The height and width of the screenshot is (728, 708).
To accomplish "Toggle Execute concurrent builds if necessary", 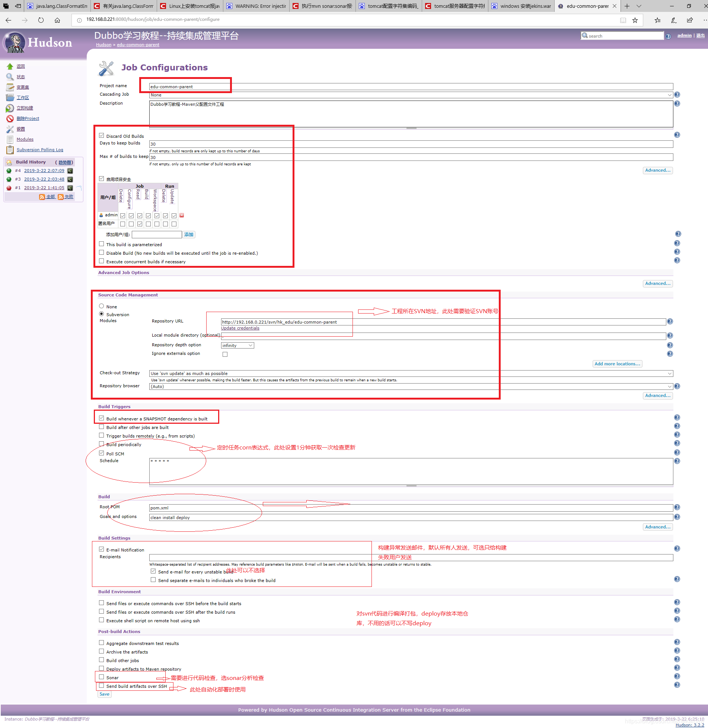I will [101, 261].
